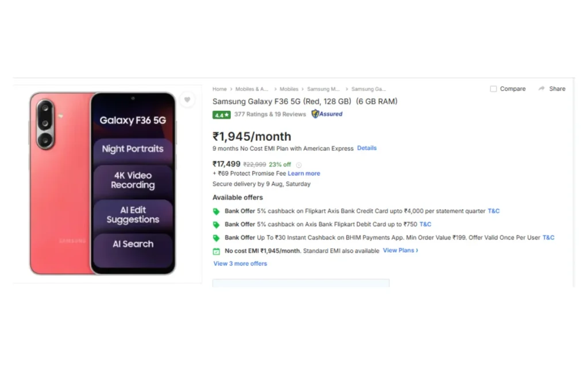The width and height of the screenshot is (588, 392).
Task: Tick the Compare checkbox
Action: [x=493, y=89]
